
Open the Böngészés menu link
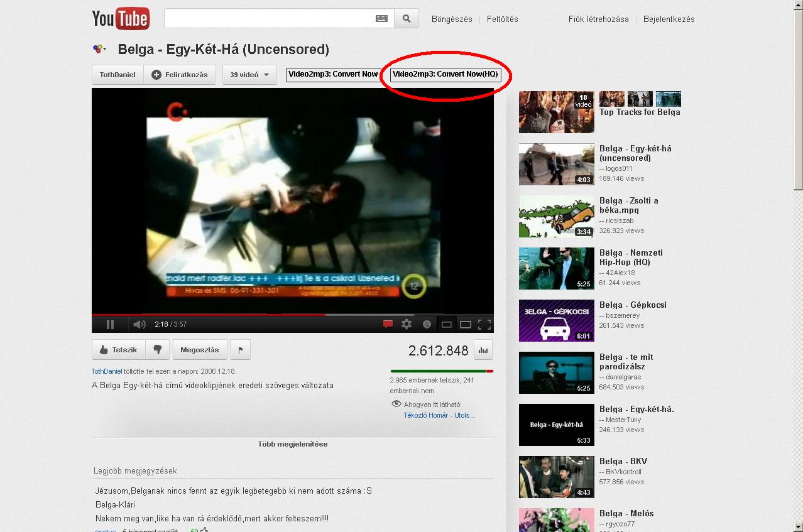[452, 19]
